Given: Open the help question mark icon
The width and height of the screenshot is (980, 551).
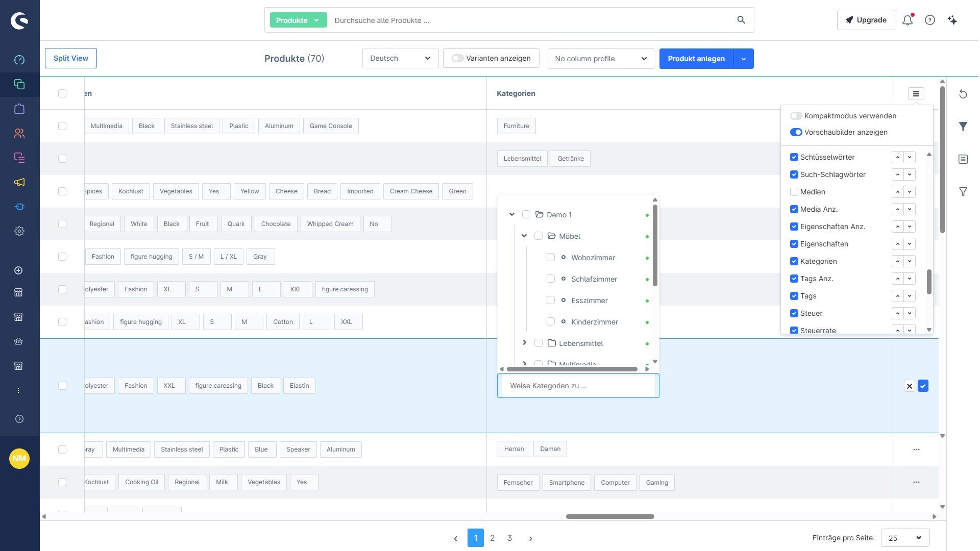Looking at the screenshot, I should point(930,20).
